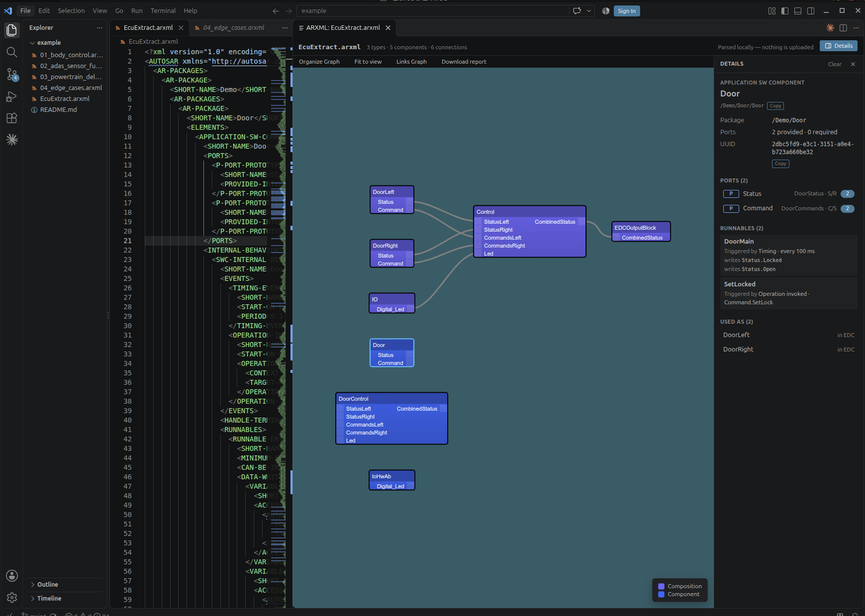Open Manage gear icon
The width and height of the screenshot is (865, 616).
12,598
